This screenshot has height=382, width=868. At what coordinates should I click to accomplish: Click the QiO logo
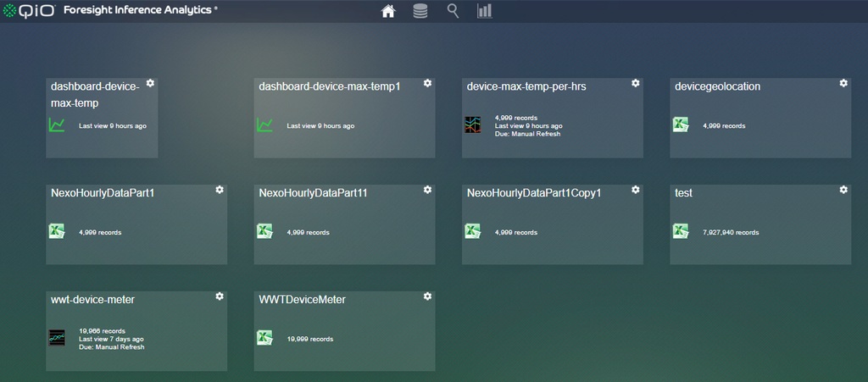(29, 10)
